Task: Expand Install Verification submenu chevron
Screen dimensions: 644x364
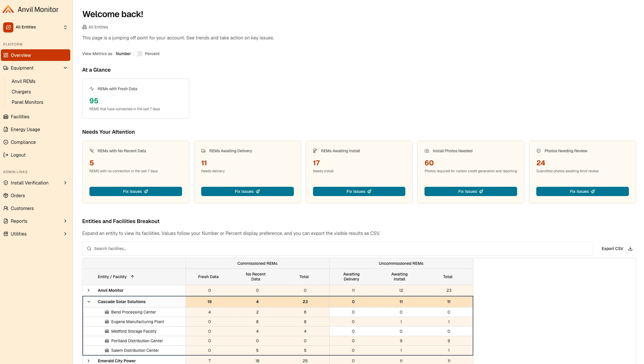Action: click(65, 183)
